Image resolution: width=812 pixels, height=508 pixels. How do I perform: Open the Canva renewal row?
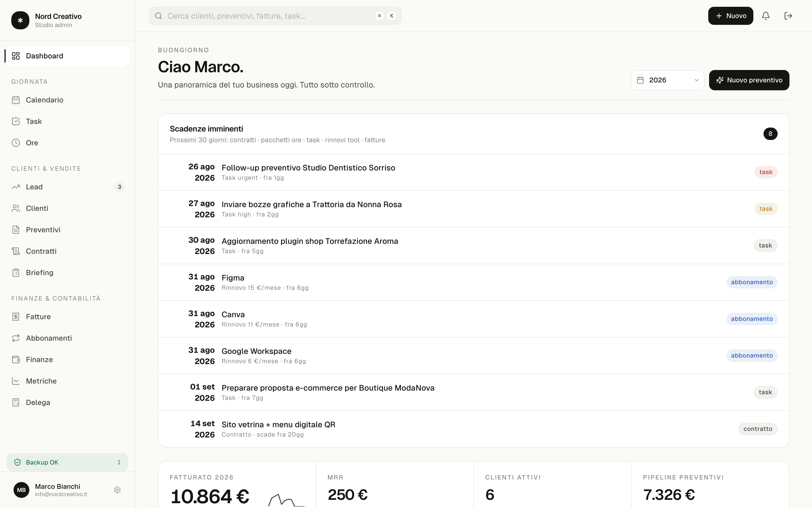(x=473, y=319)
